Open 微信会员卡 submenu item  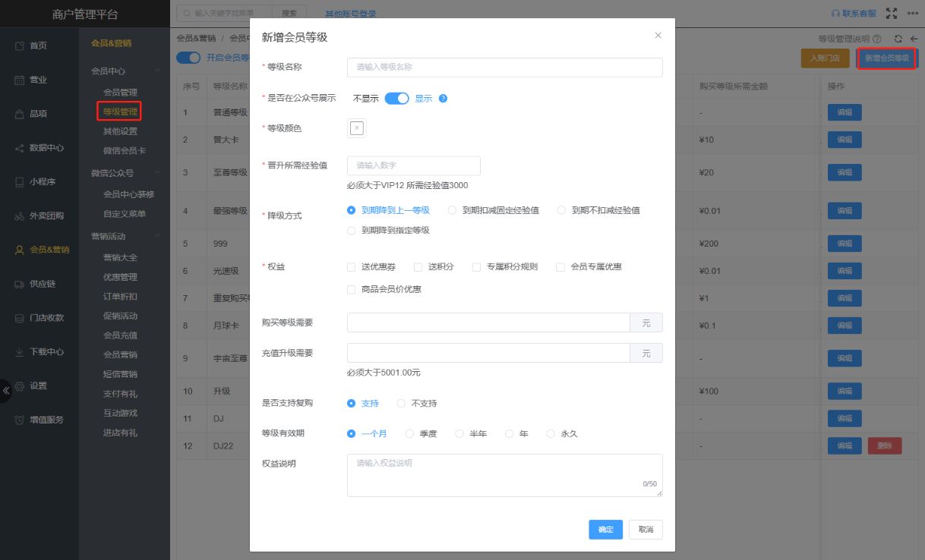[125, 151]
